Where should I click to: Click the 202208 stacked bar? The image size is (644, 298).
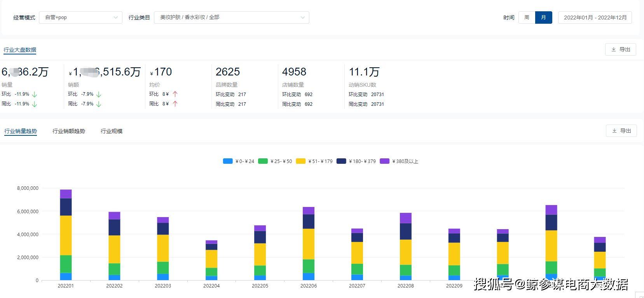pos(406,247)
